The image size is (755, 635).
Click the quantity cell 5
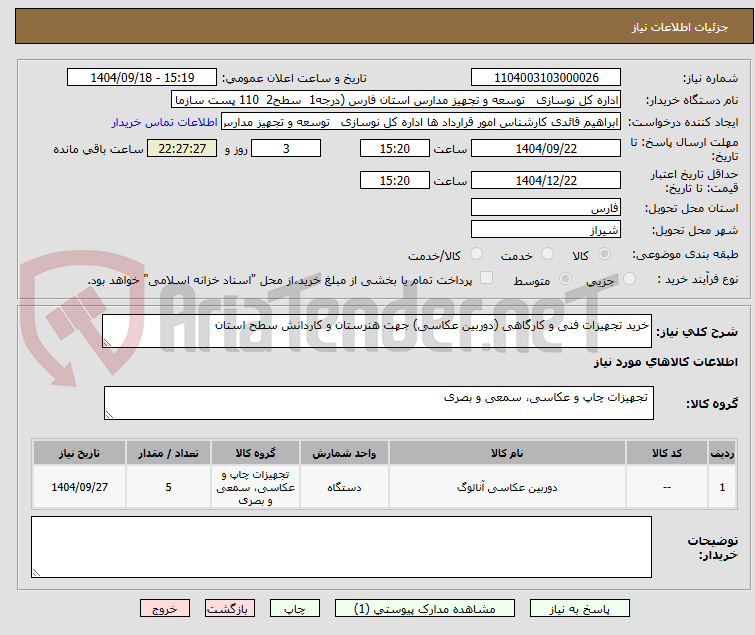point(168,487)
